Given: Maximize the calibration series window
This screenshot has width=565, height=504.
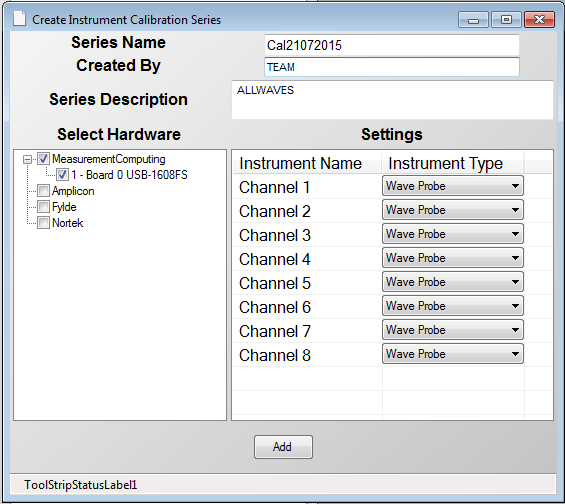Looking at the screenshot, I should point(506,19).
